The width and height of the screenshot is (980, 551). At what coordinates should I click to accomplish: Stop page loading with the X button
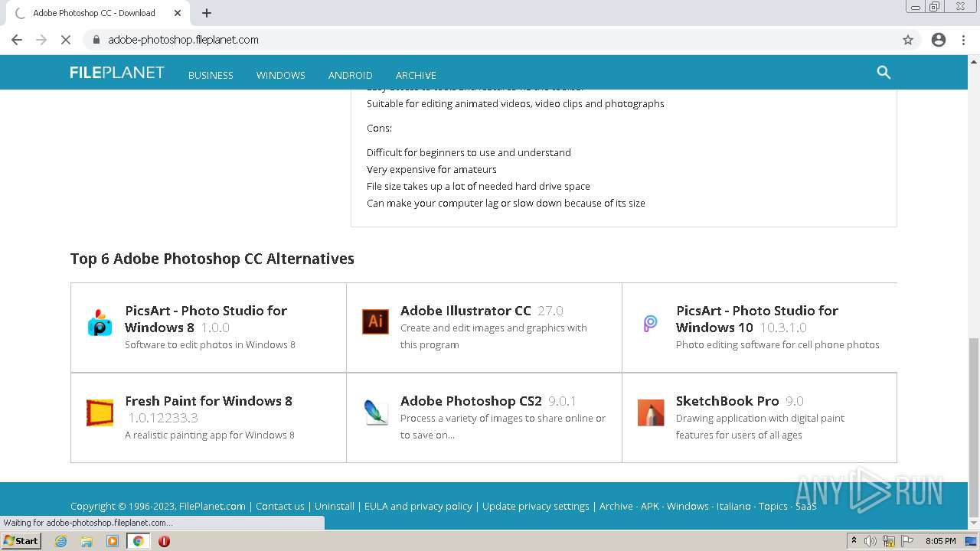[x=66, y=40]
